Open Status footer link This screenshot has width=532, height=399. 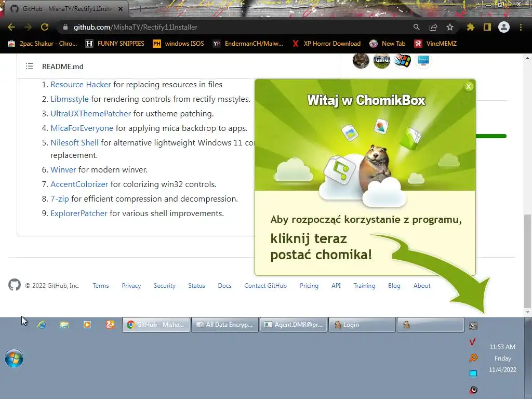pos(197,286)
